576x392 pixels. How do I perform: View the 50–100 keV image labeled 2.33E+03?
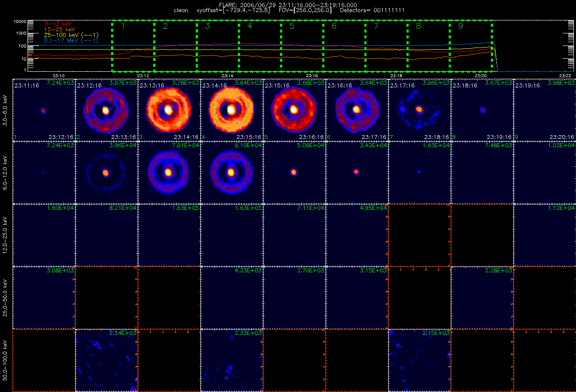click(x=232, y=360)
